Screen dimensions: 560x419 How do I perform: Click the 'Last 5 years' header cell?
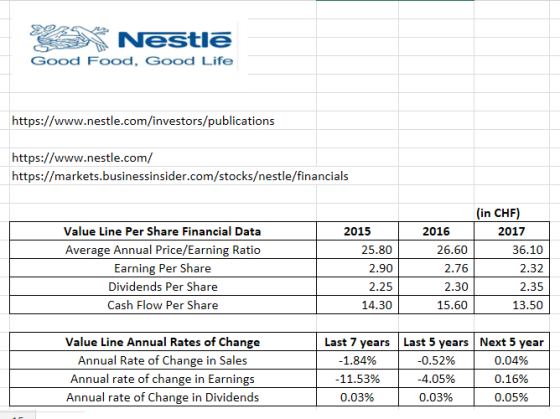point(436,342)
